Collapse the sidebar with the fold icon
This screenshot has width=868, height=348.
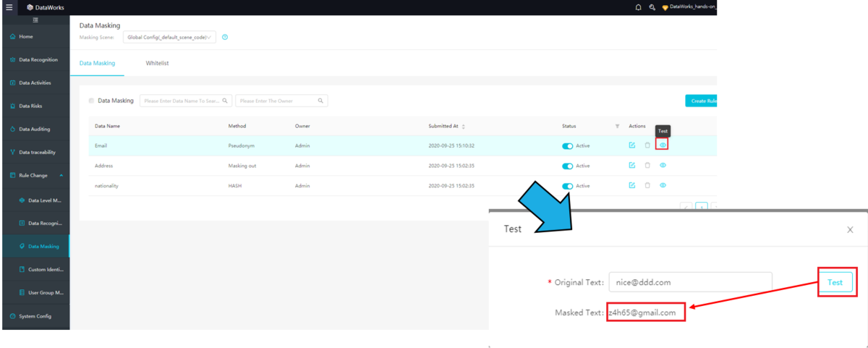click(x=35, y=20)
